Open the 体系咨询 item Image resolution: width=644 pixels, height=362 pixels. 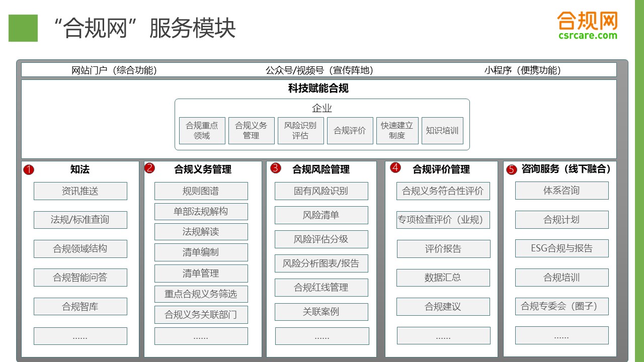tap(562, 191)
